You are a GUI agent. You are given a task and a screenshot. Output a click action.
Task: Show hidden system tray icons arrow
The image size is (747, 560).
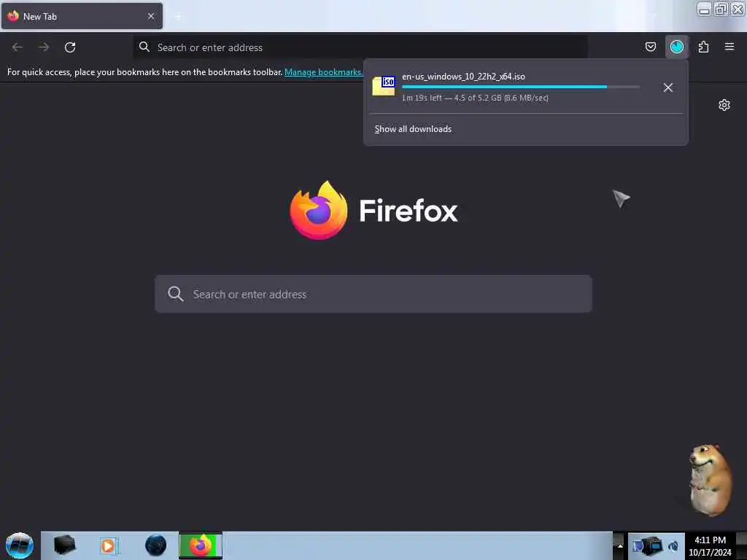click(x=620, y=545)
